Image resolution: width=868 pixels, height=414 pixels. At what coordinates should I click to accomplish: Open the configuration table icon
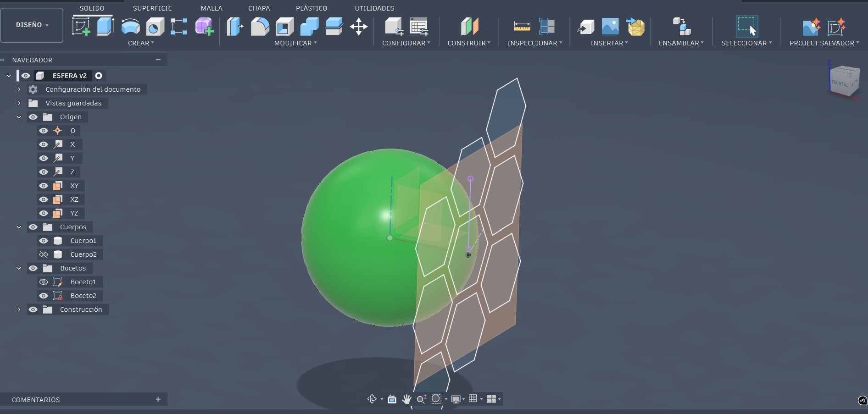tap(419, 27)
